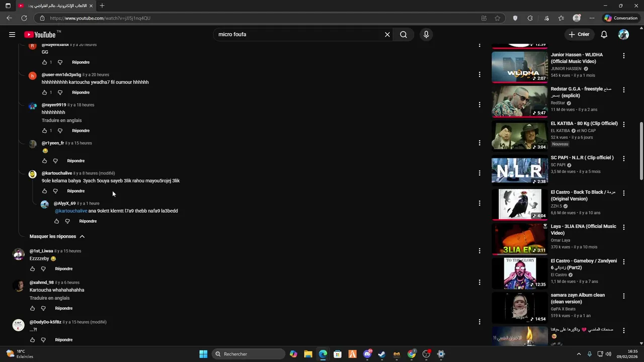Viewport: 644px width, 362px height.
Task: Click the Créer button
Action: [579, 35]
